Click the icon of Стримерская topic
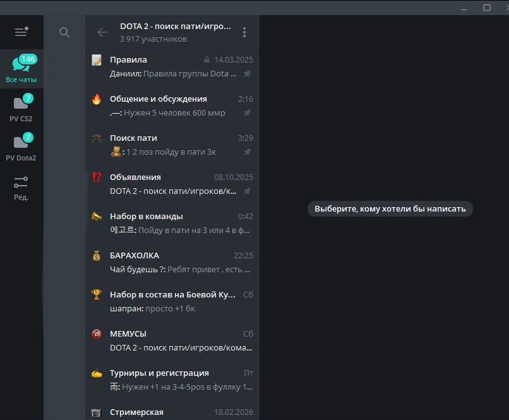Screen dimensions: 509x420 tap(97, 412)
